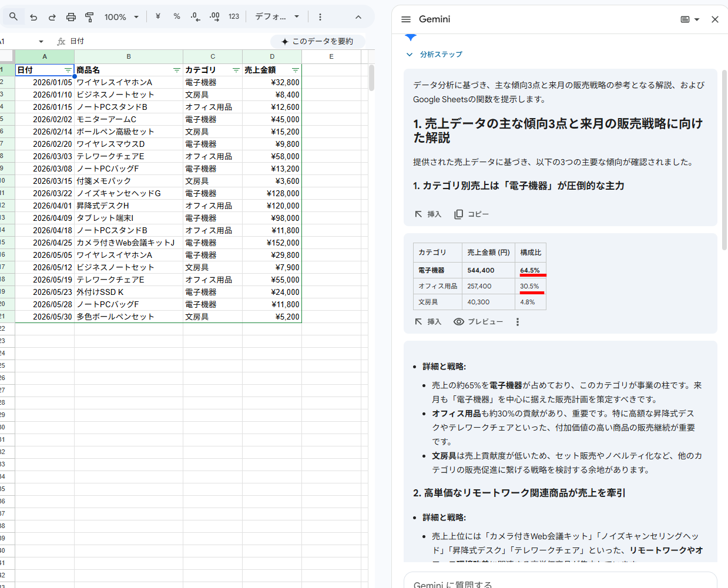Toggle filter on カテゴリ column header
Image resolution: width=728 pixels, height=588 pixels.
(x=236, y=70)
